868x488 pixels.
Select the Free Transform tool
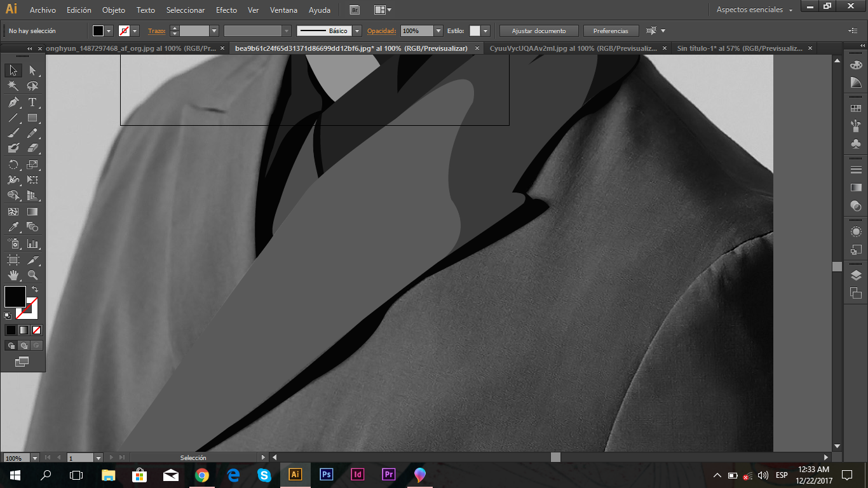32,180
